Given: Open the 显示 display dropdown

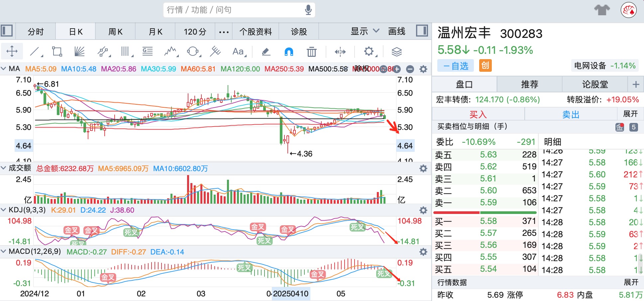Looking at the screenshot, I should point(365,31).
